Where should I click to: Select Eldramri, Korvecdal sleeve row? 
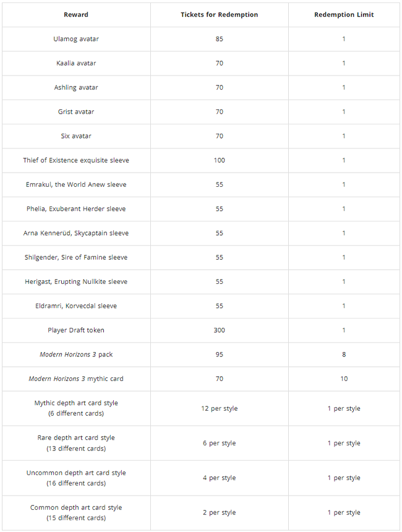click(201, 306)
